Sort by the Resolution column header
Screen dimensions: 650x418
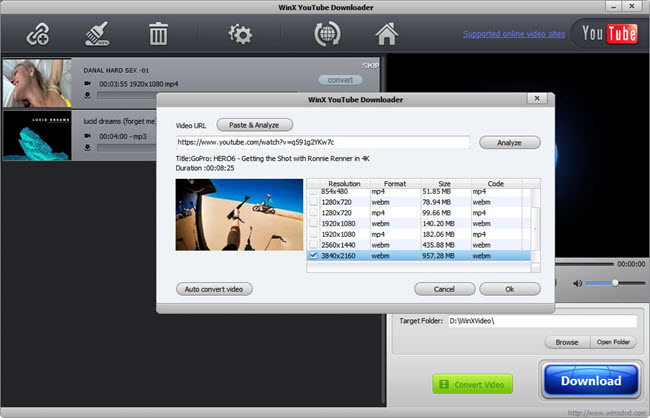pyautogui.click(x=344, y=184)
